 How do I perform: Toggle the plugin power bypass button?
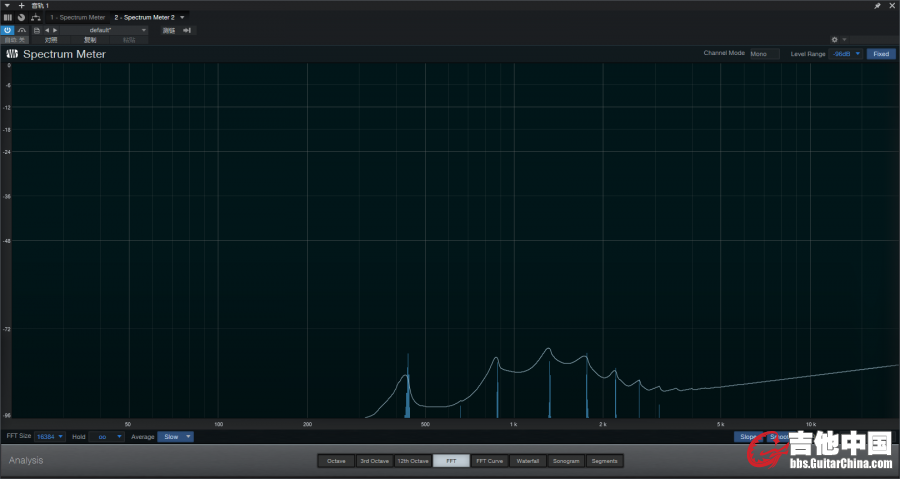[8, 30]
